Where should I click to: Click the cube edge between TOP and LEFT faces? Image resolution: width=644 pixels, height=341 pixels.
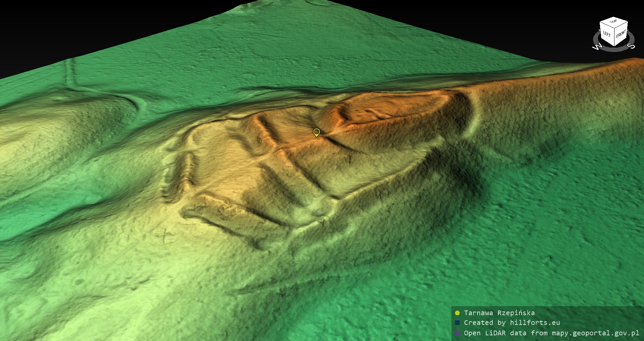click(607, 25)
